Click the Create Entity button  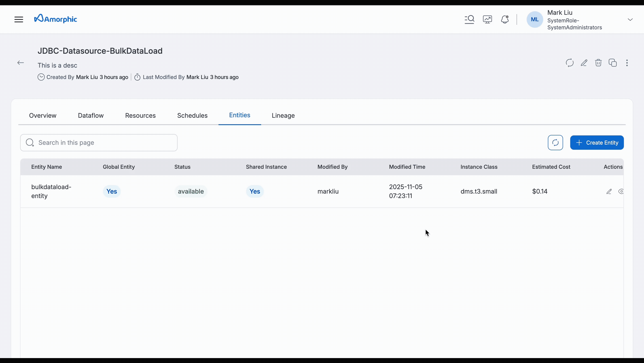pos(597,143)
